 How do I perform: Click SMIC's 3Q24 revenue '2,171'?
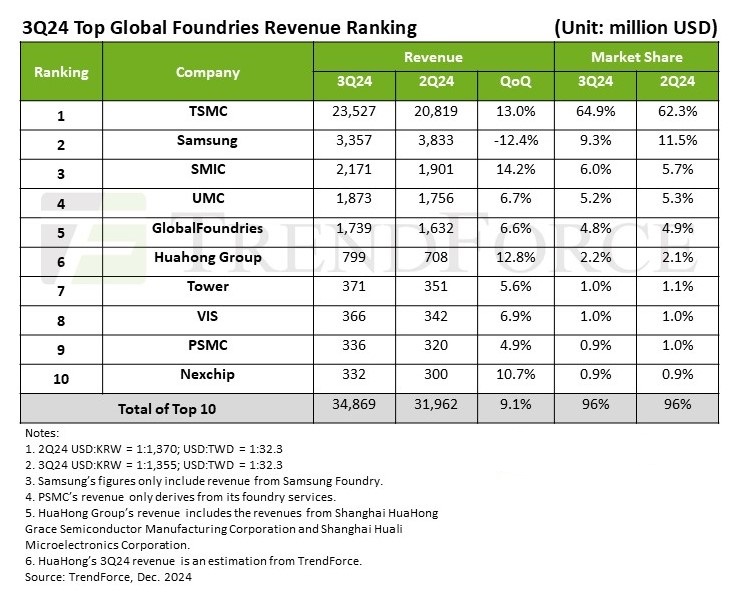point(354,169)
